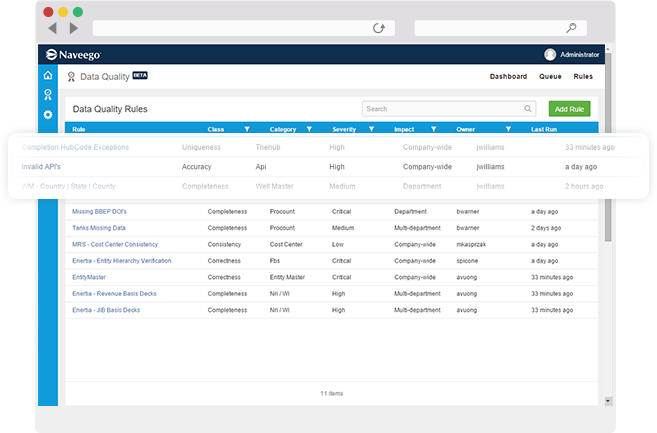The height and width of the screenshot is (433, 657).
Task: Open the EntityMaster rule
Action: point(89,277)
